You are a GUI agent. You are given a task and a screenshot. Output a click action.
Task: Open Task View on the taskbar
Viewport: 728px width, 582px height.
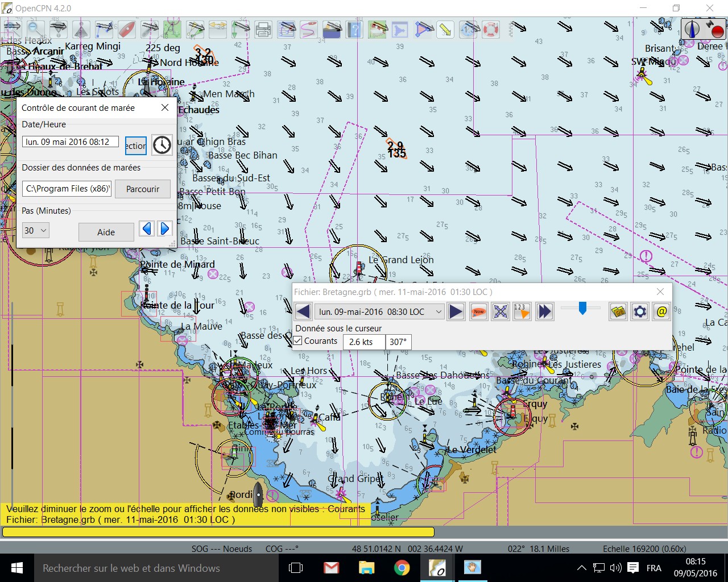click(296, 568)
